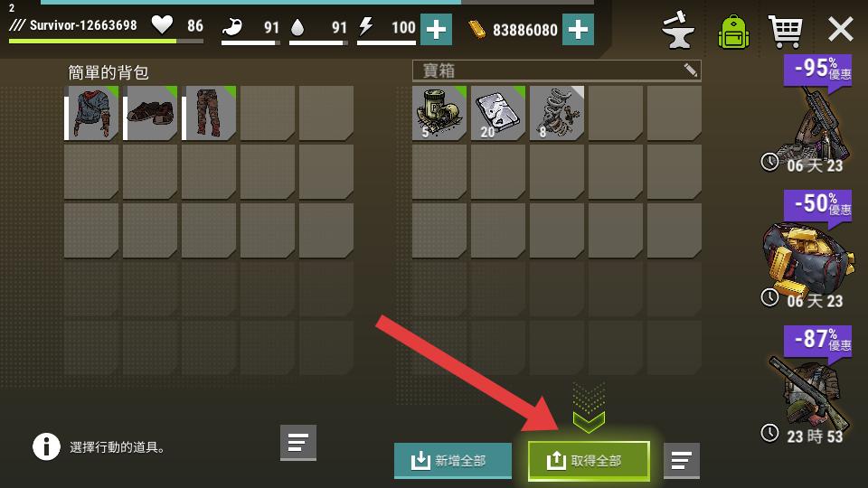Sort the backpack with the list icon
The width and height of the screenshot is (868, 488).
click(x=298, y=442)
